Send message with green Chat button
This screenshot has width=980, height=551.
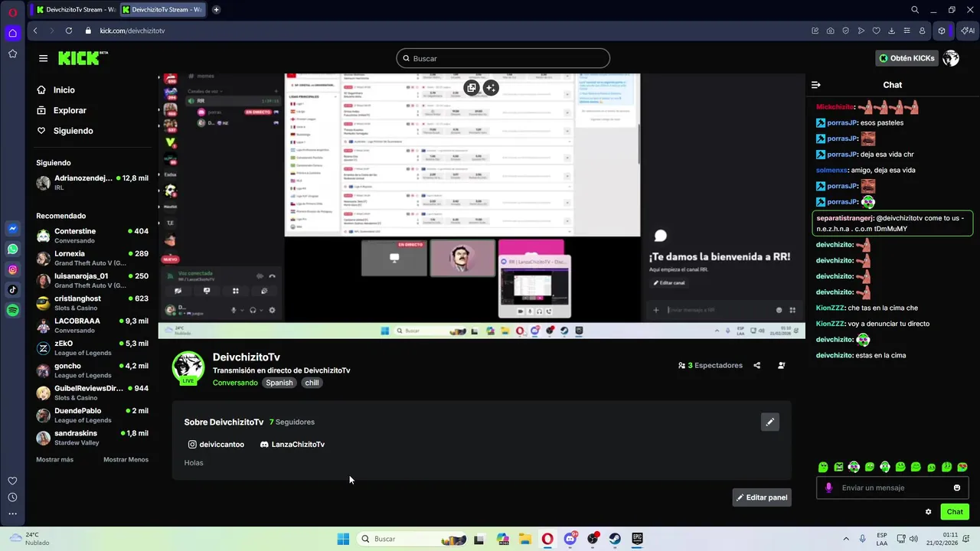(955, 512)
